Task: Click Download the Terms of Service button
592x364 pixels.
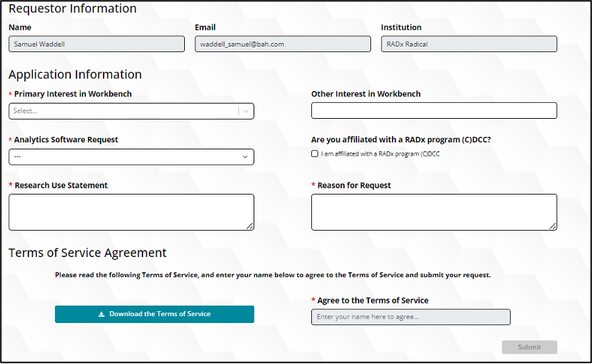Action: [x=154, y=314]
